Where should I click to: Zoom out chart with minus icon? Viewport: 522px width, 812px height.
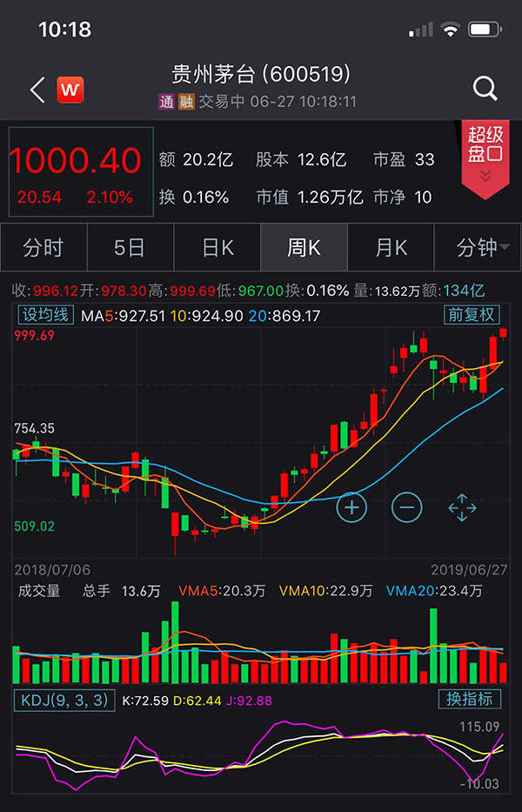(x=406, y=507)
